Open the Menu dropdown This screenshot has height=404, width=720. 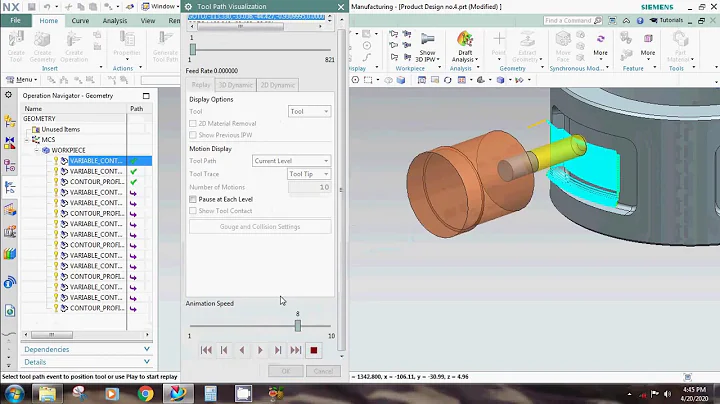21,80
